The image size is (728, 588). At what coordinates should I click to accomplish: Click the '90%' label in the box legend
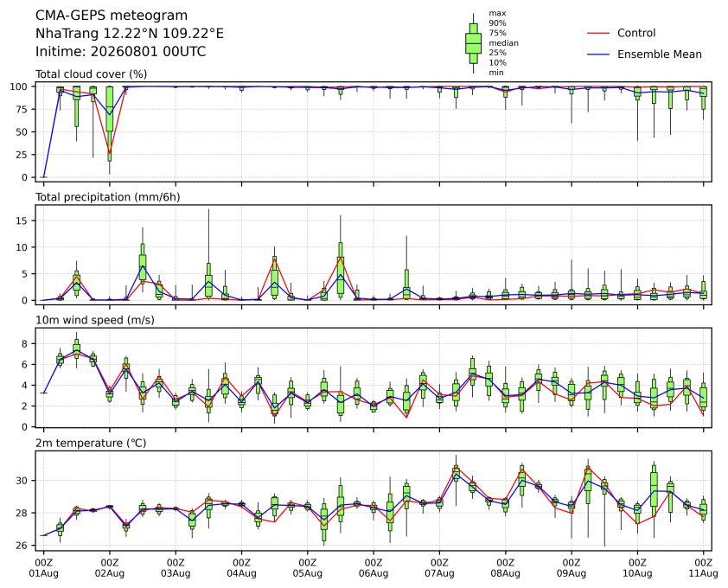497,23
